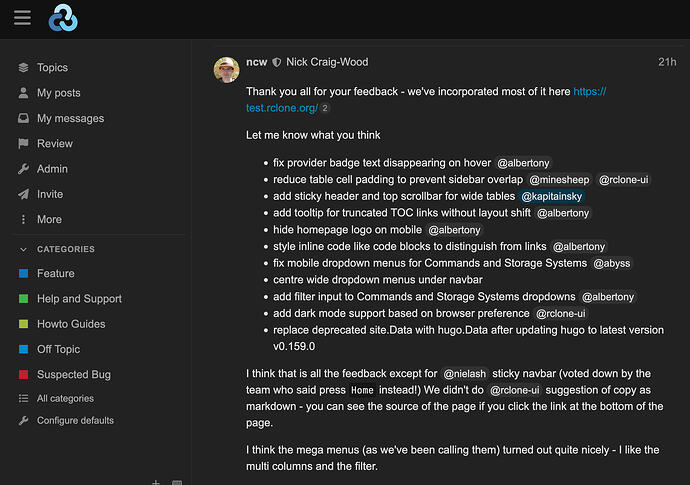This screenshot has width=690, height=485.
Task: Click the link click-count badge 2
Action: coord(324,108)
